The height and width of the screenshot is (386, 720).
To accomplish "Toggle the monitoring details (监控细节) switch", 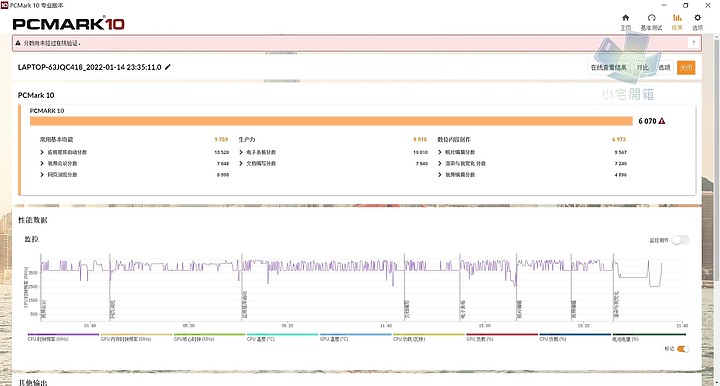I will 680,240.
